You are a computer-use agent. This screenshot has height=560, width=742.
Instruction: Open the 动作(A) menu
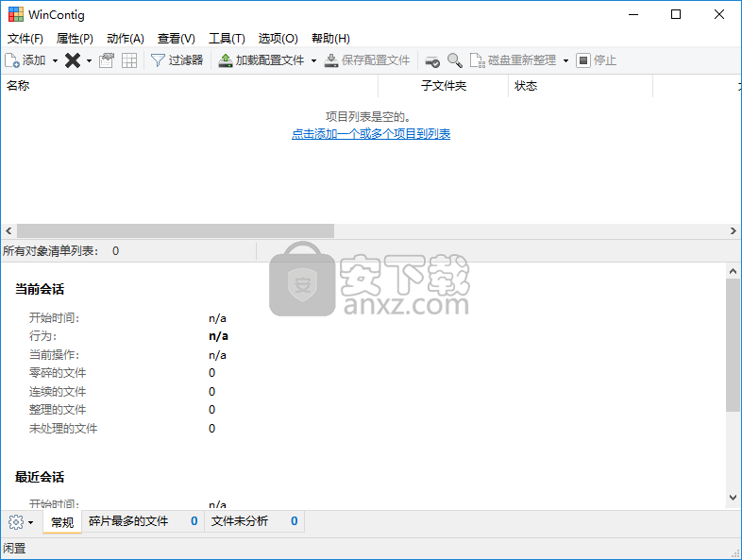point(125,39)
